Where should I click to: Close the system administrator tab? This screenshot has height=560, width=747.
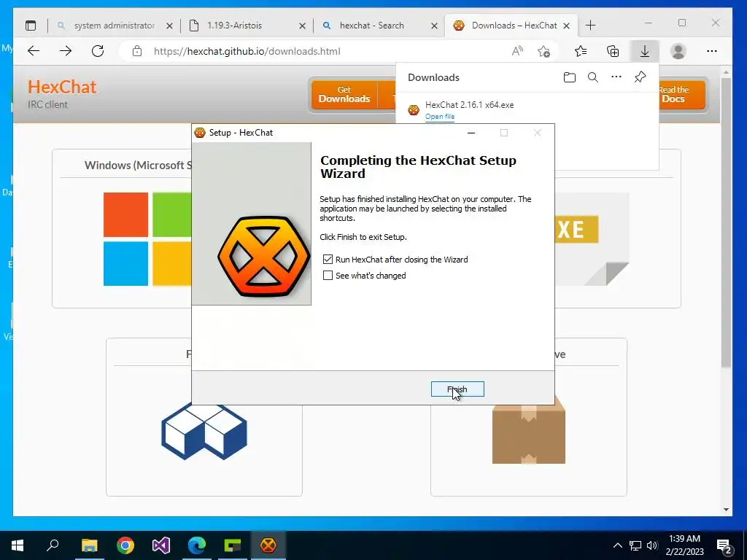point(169,26)
